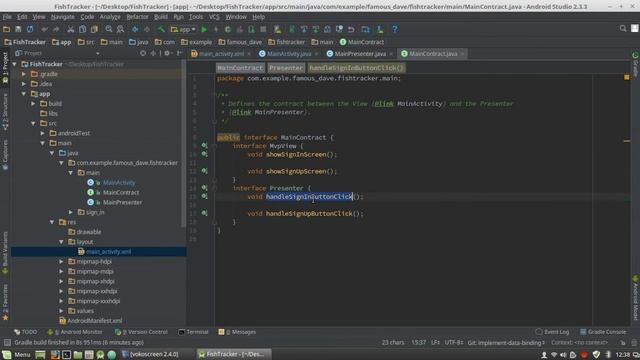Screen dimensions: 640x360
Task: Open the Terminal tool window
Action: 194,332
